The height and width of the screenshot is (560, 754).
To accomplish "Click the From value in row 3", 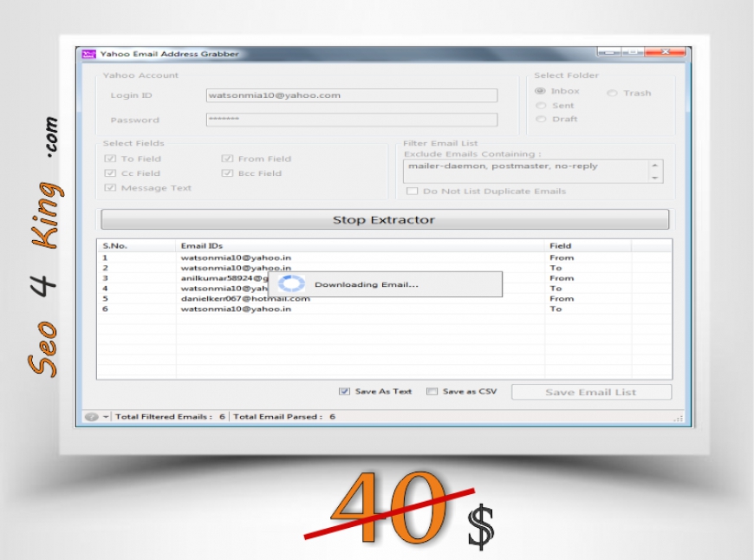I will point(562,278).
